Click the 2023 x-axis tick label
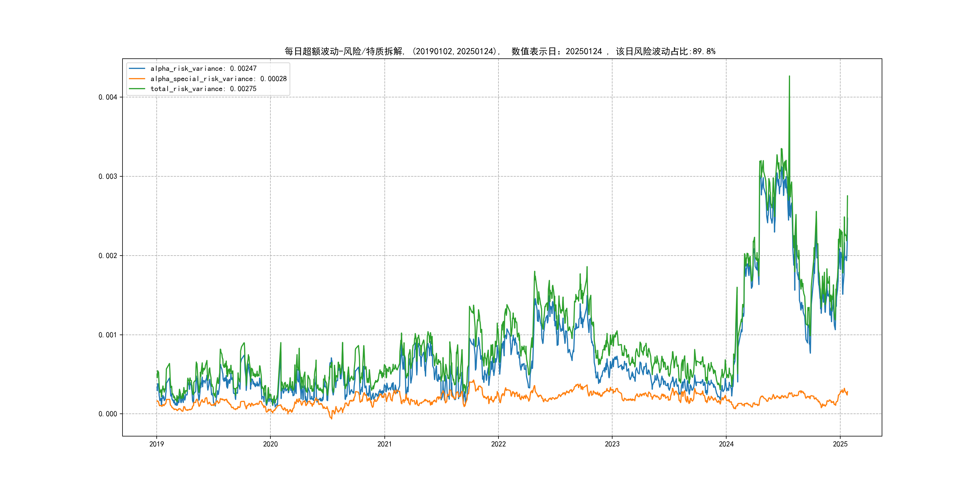This screenshot has width=980, height=490. point(612,444)
